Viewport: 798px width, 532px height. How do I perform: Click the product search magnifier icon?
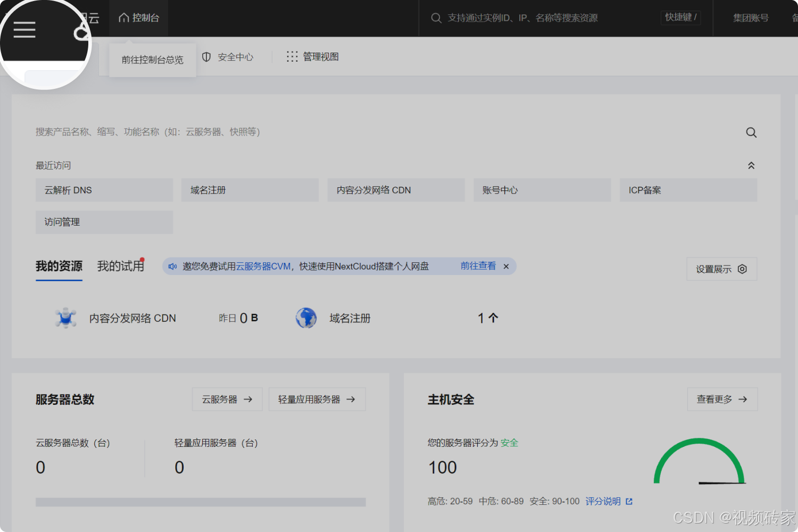[751, 132]
